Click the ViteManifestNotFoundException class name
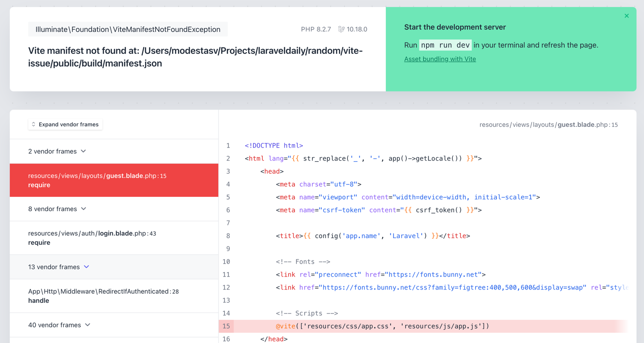The height and width of the screenshot is (343, 644). tap(128, 30)
